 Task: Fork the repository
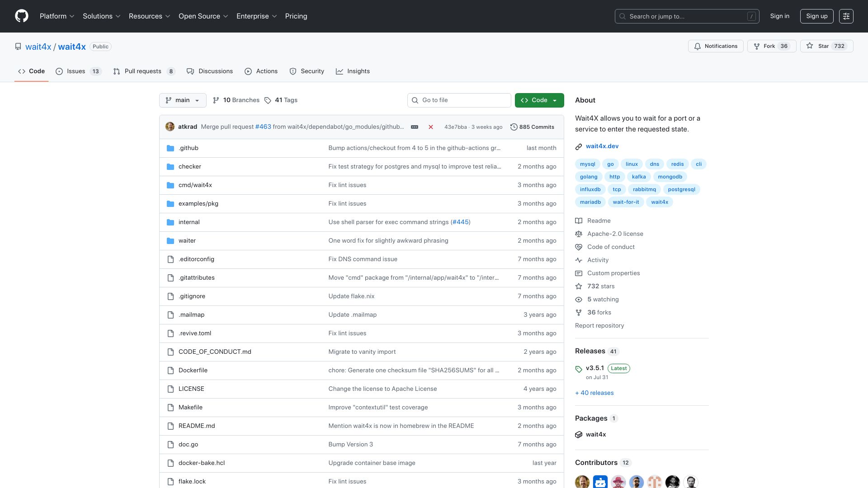click(x=772, y=46)
